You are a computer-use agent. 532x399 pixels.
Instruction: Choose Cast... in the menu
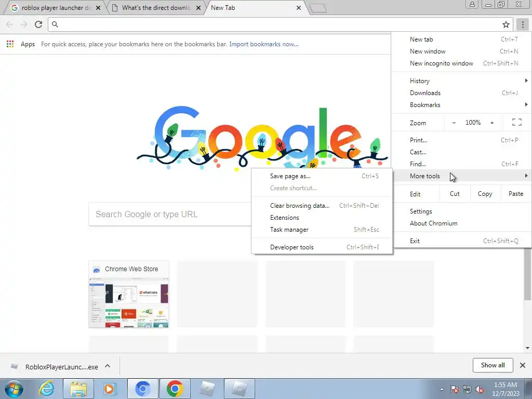pyautogui.click(x=461, y=152)
